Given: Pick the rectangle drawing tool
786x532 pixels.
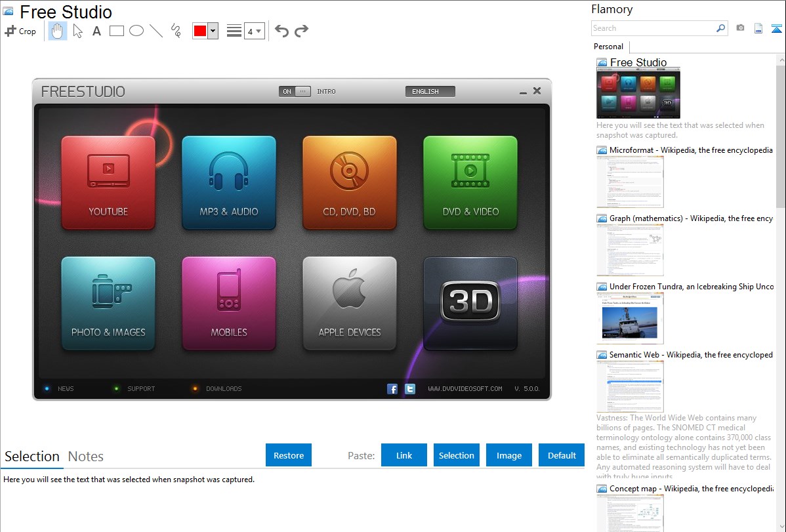Looking at the screenshot, I should coord(116,31).
